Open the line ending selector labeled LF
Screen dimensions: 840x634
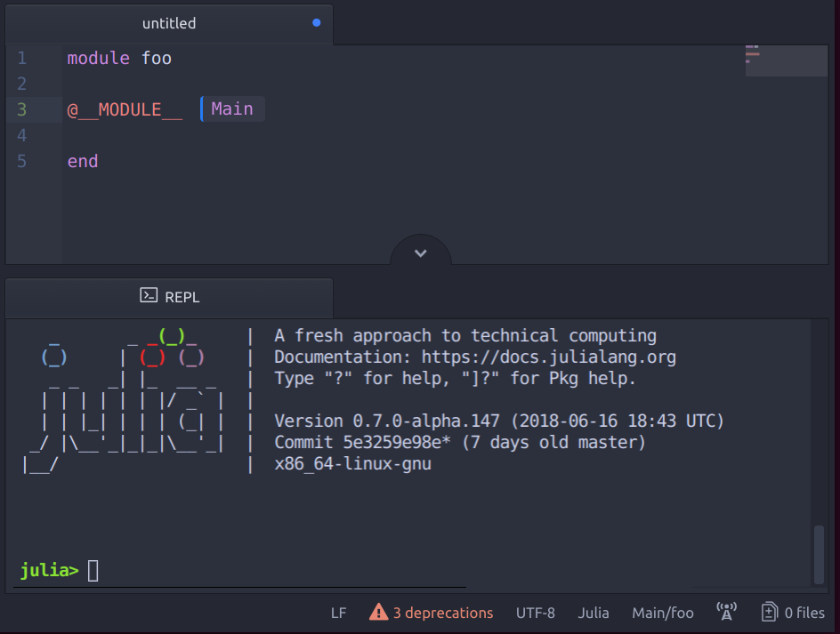pos(338,613)
